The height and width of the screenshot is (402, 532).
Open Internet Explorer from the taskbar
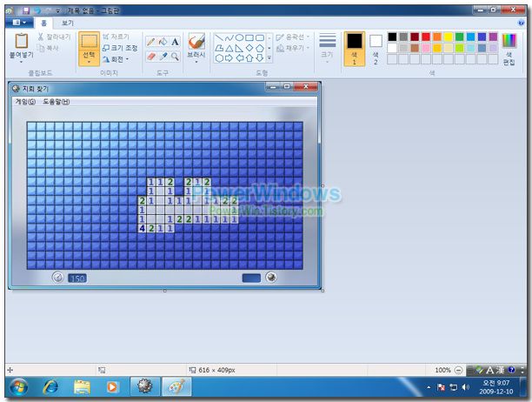point(50,387)
